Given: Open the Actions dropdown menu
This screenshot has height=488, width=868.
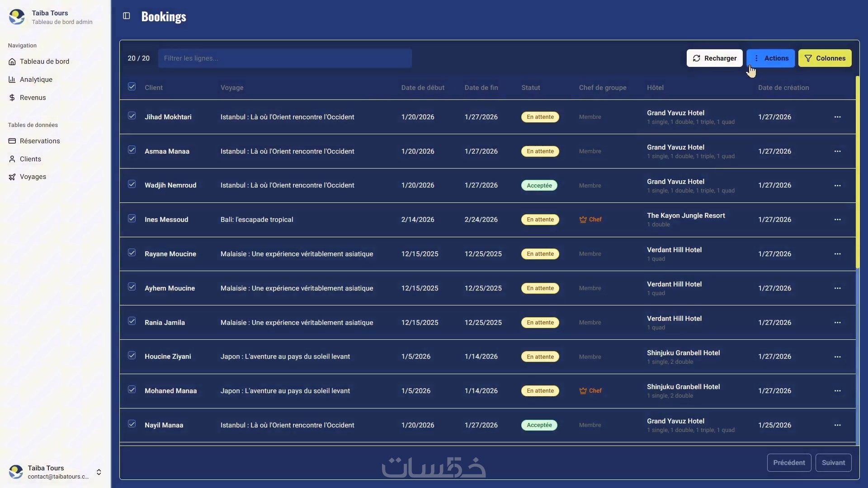Looking at the screenshot, I should pyautogui.click(x=770, y=58).
